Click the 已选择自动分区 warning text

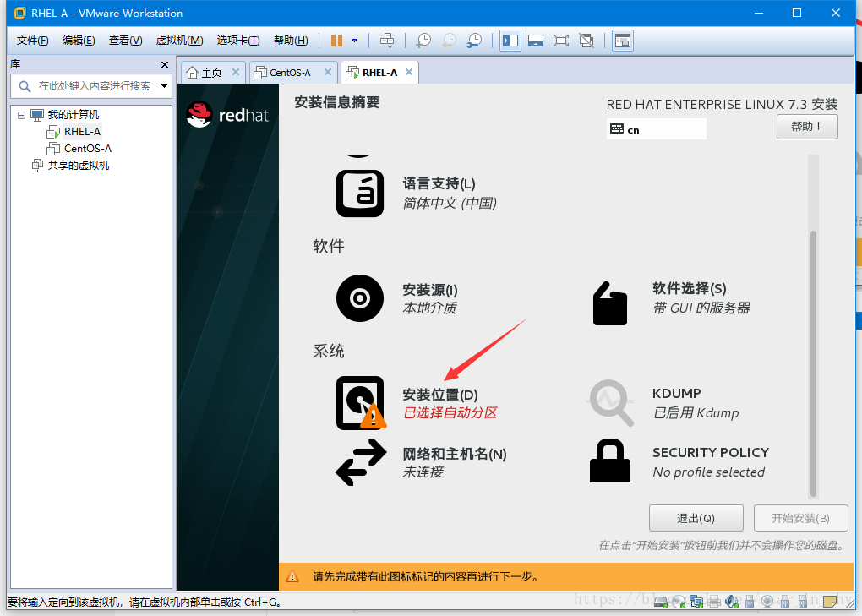450,412
